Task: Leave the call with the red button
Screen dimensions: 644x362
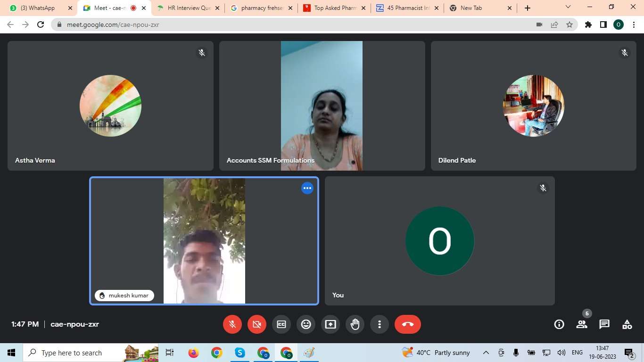Action: [408, 324]
